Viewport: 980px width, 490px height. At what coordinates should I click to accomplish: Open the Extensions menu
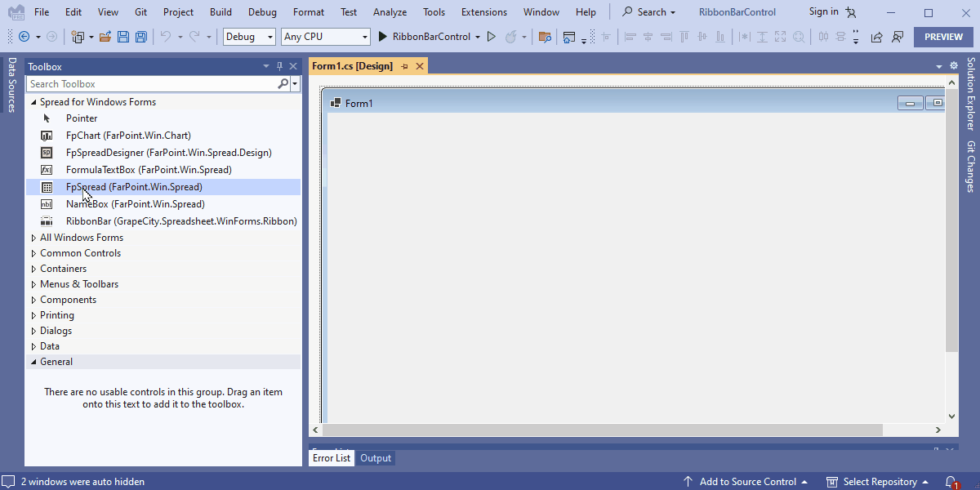pyautogui.click(x=483, y=11)
